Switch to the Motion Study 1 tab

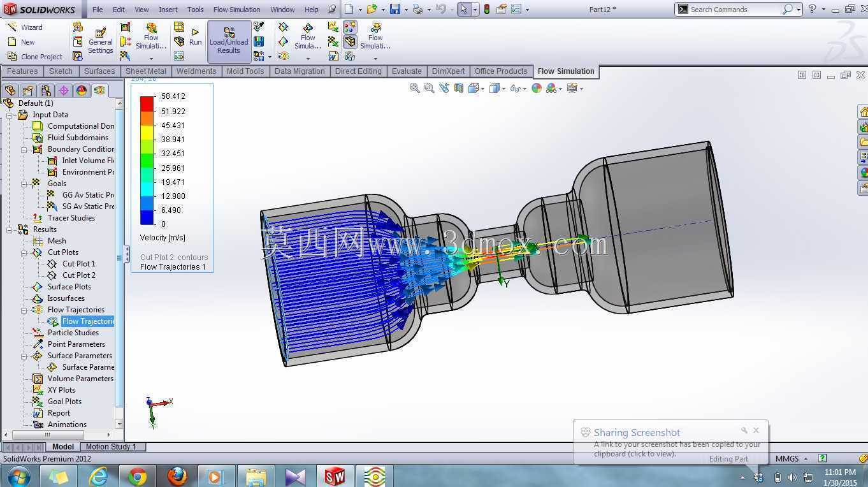pyautogui.click(x=111, y=447)
